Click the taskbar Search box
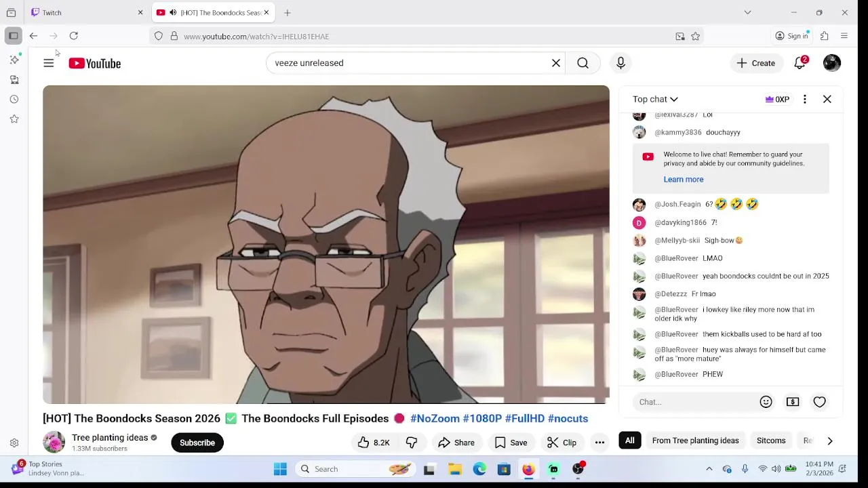 tap(355, 469)
